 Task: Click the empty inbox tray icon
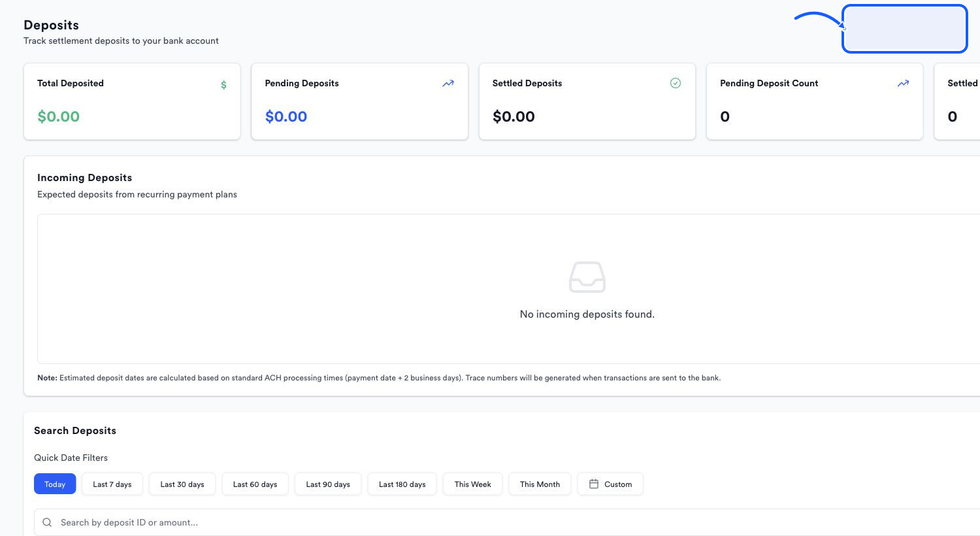point(587,277)
